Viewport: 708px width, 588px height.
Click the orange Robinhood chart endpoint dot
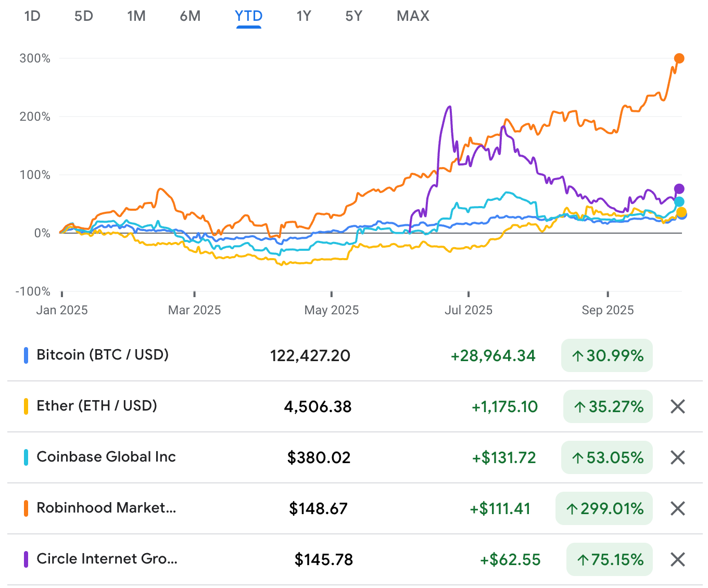[679, 58]
